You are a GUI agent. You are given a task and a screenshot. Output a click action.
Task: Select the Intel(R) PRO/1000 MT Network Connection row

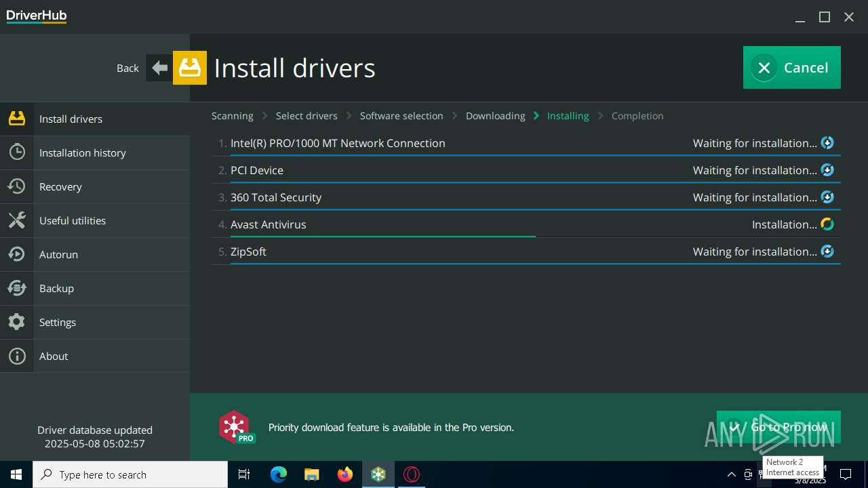pos(526,143)
